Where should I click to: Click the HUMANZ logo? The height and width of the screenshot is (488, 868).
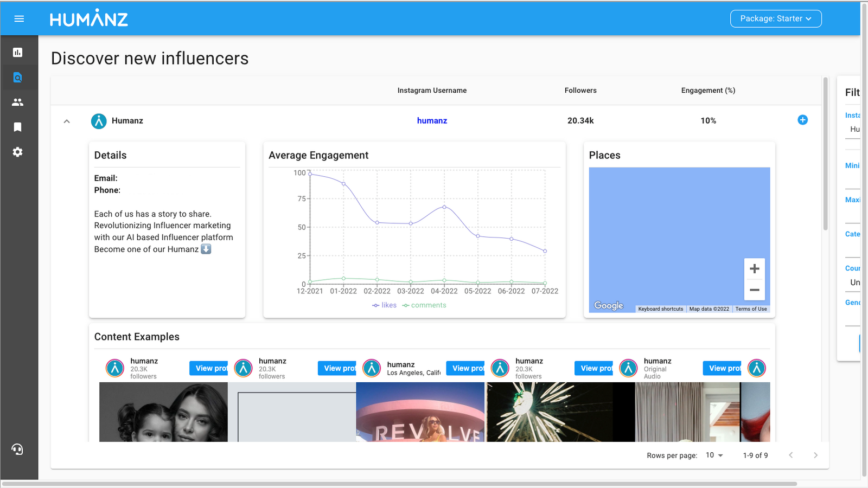89,18
